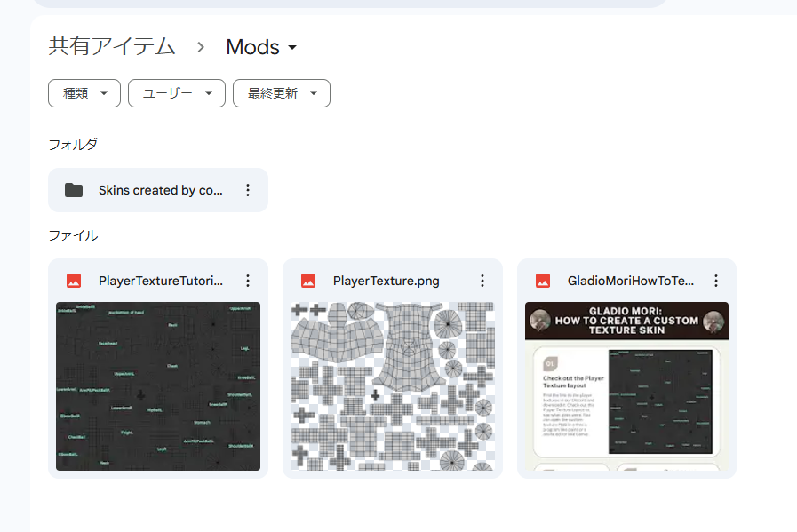Image resolution: width=797 pixels, height=532 pixels.
Task: Open the three-dot menu for PlayerTexture.png
Action: (482, 281)
